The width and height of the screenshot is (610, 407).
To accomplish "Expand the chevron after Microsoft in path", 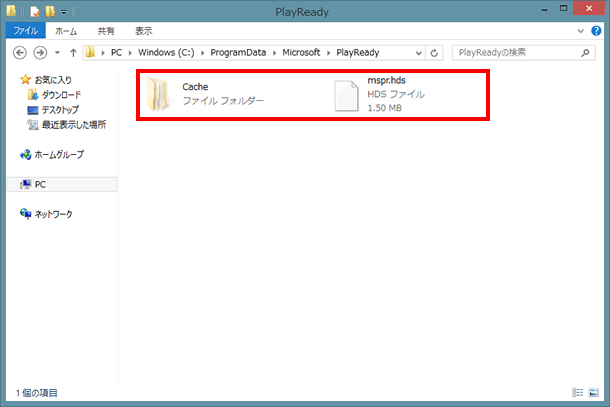I will 328,53.
